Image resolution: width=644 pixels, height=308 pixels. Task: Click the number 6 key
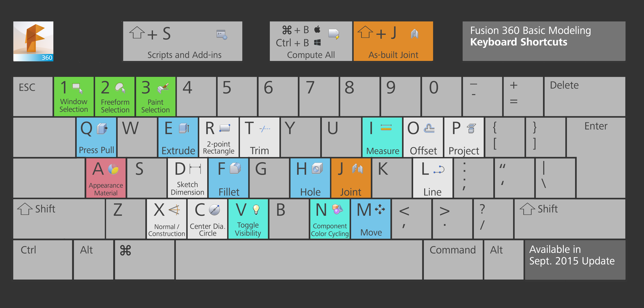(278, 97)
